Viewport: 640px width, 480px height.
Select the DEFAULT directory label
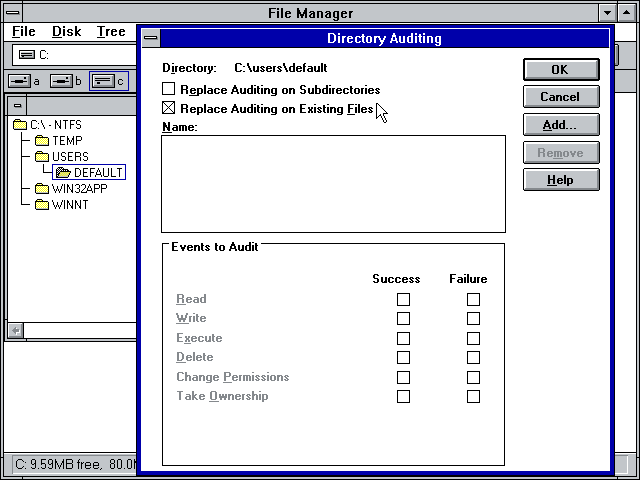98,173
